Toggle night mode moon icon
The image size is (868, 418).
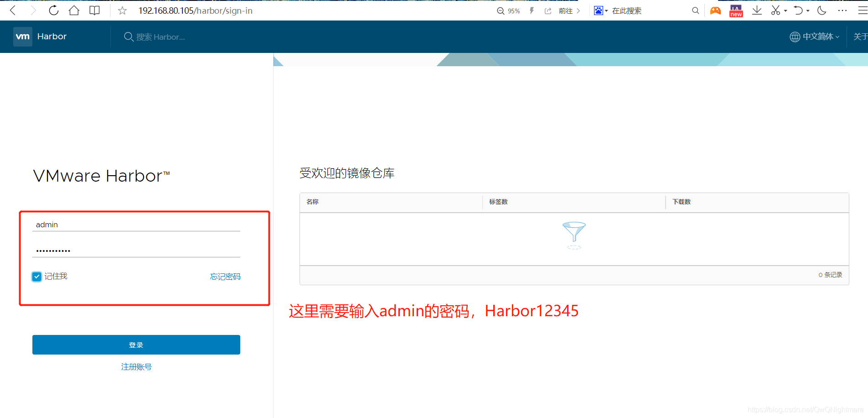(822, 10)
